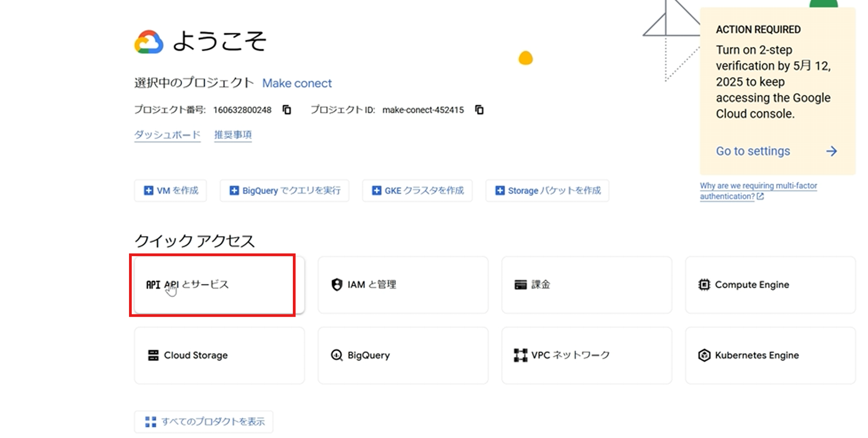The width and height of the screenshot is (868, 438).
Task: Switch to the 推奨事項 tab
Action: 233,135
